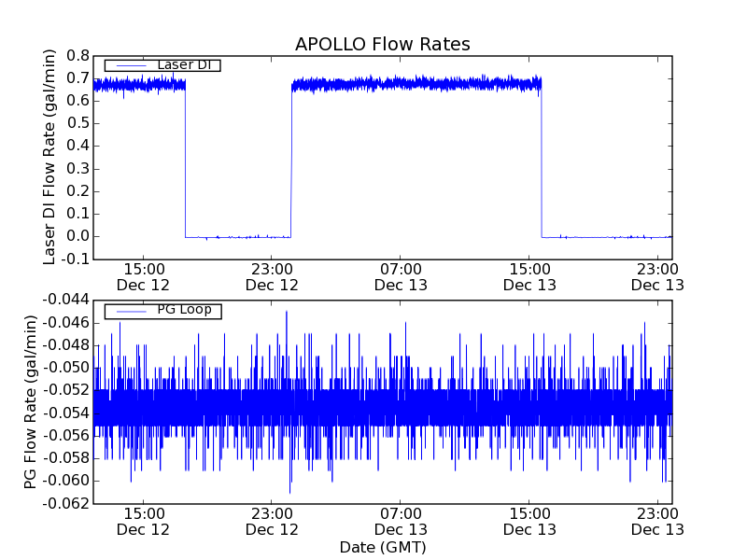Click the blue line sample in Laser DI legend
The image size is (747, 560).
pyautogui.click(x=132, y=65)
